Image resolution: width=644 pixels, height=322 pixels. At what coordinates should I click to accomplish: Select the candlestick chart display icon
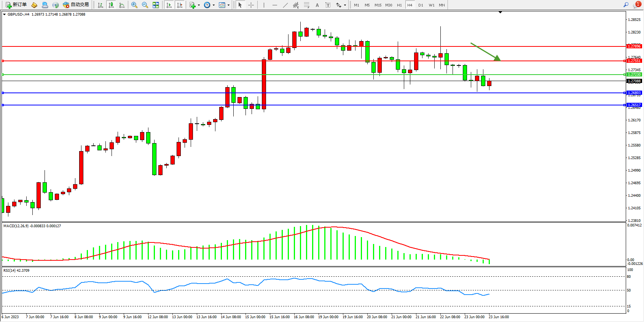111,5
